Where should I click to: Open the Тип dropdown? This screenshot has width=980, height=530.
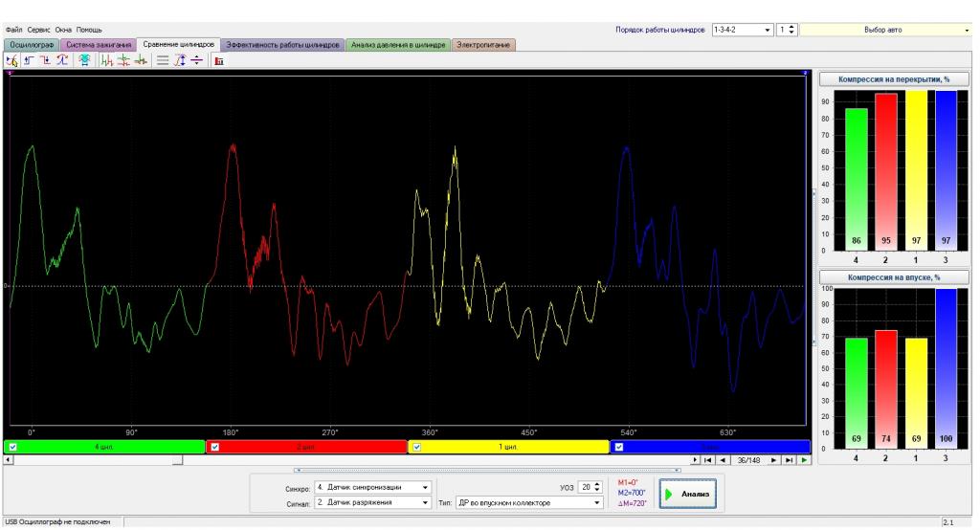pos(529,502)
